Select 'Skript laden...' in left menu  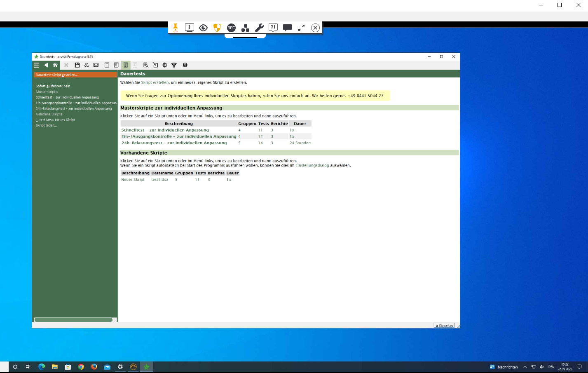46,125
